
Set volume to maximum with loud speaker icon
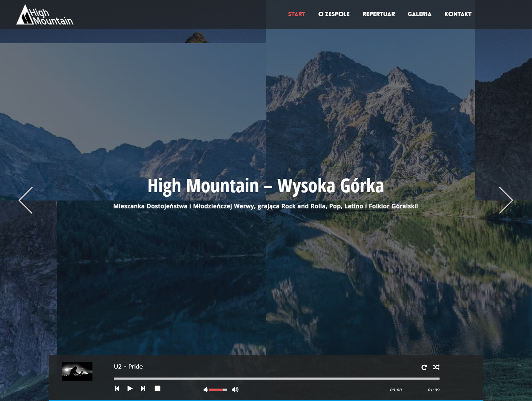pyautogui.click(x=235, y=390)
